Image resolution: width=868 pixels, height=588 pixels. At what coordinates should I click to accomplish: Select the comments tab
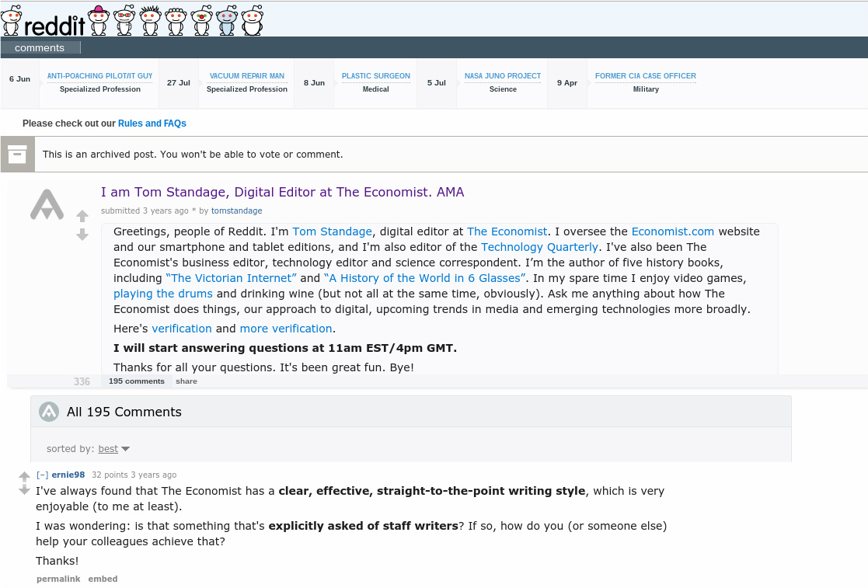click(x=40, y=47)
